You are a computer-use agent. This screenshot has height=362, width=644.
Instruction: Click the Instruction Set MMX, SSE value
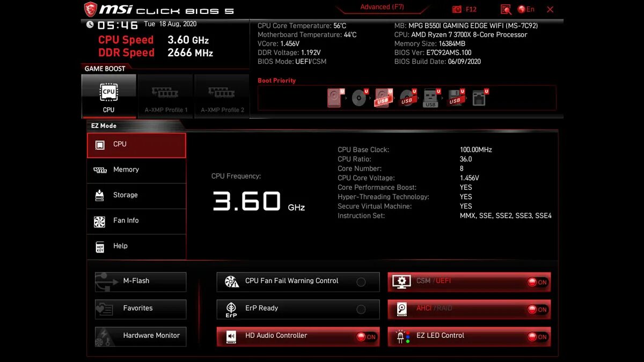coord(506,216)
